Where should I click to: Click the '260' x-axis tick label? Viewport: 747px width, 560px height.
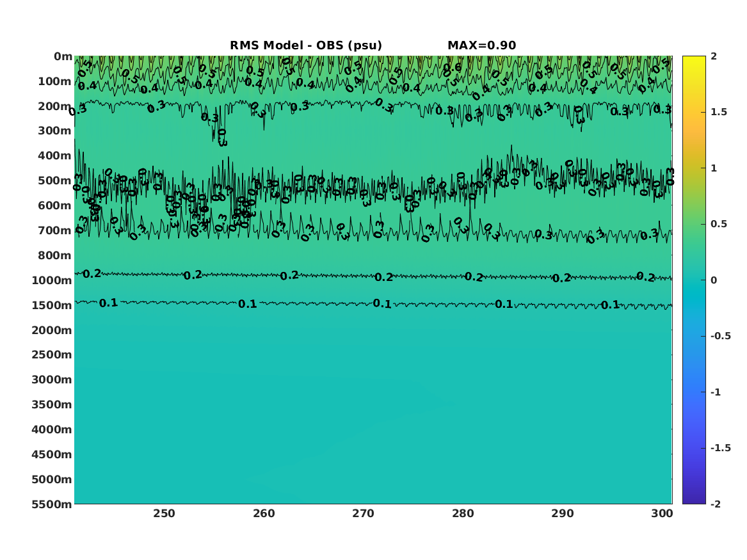pyautogui.click(x=264, y=513)
